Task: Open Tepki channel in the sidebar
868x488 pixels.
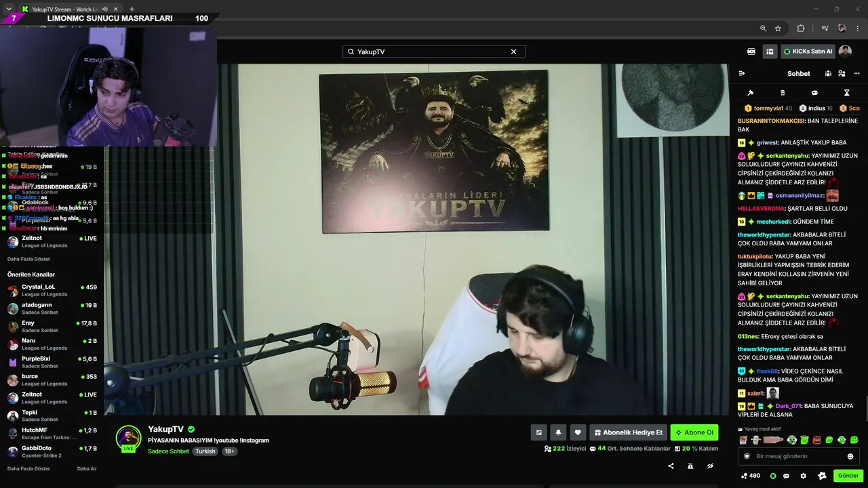Action: [52, 415]
